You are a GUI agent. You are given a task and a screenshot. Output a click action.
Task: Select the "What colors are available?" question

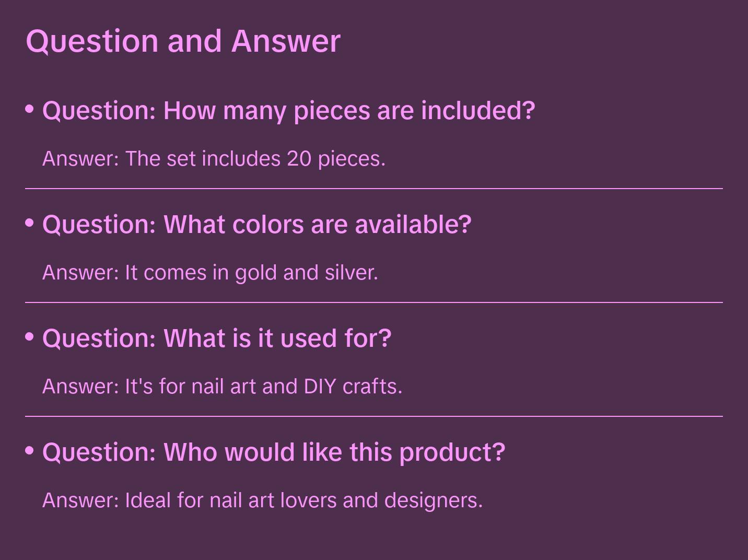(x=256, y=225)
